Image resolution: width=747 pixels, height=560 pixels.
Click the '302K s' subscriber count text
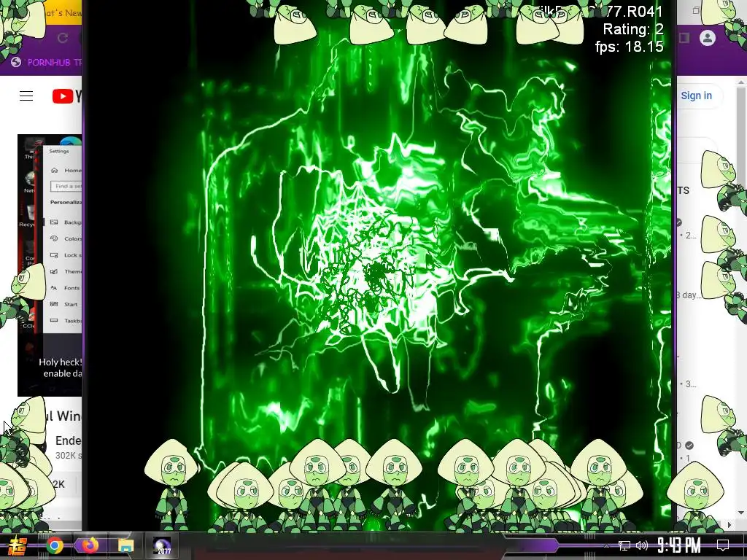68,456
